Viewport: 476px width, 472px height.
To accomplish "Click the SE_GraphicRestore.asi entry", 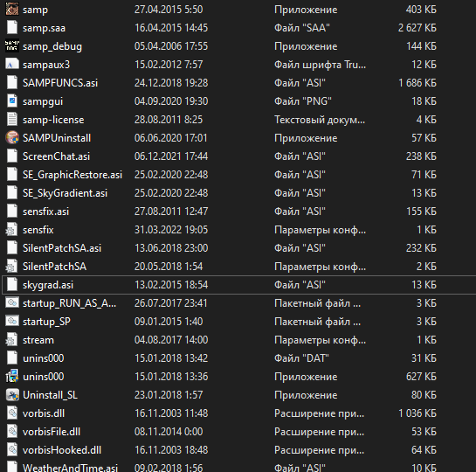I will click(72, 175).
